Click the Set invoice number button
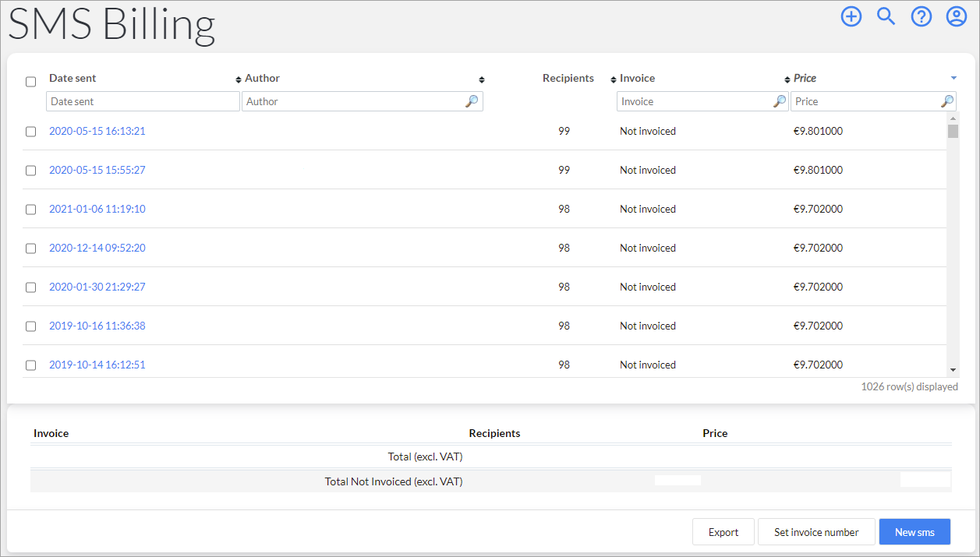The height and width of the screenshot is (557, 980). (x=816, y=532)
